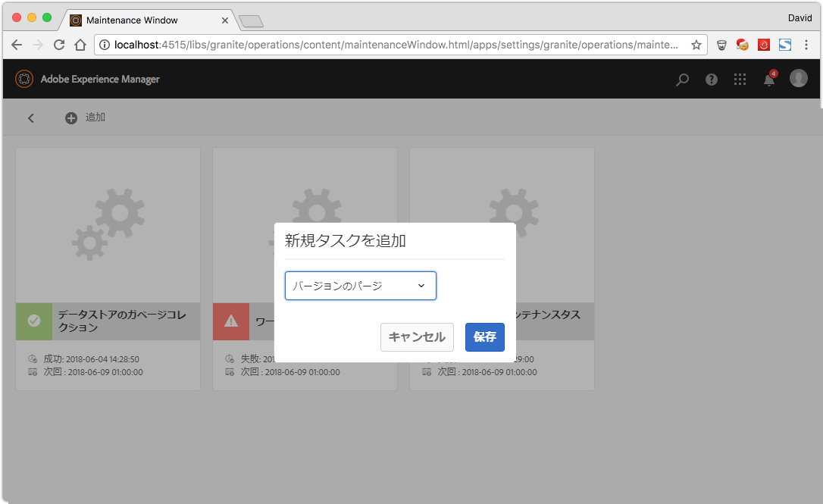Click the URL address bar
This screenshot has width=823, height=504.
(400, 45)
